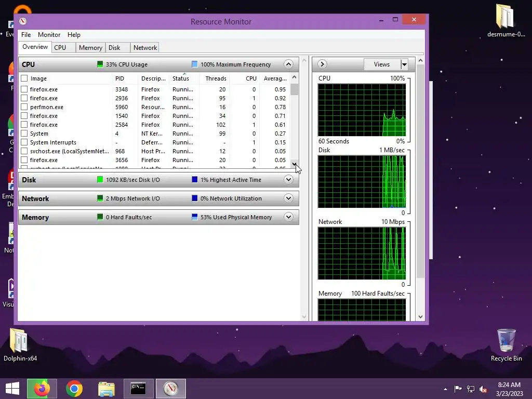This screenshot has width=532, height=399.
Task: Check the System Interrupts checkbox
Action: point(24,142)
